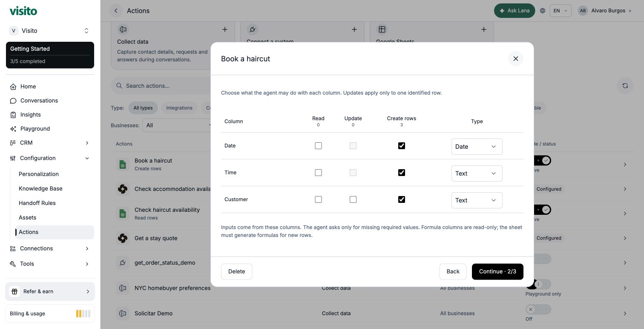The image size is (644, 329).
Task: Click the Insights sidebar icon
Action: click(x=13, y=115)
